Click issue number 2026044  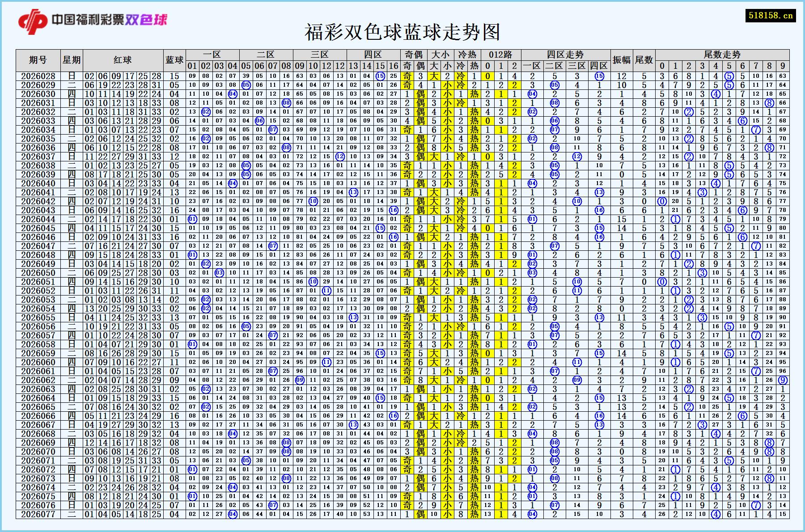38,219
